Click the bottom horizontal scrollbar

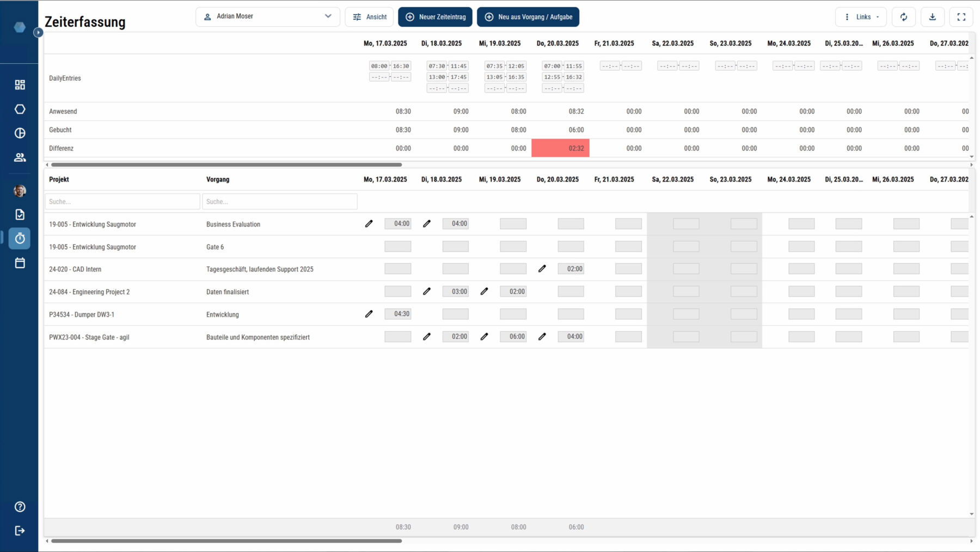226,541
